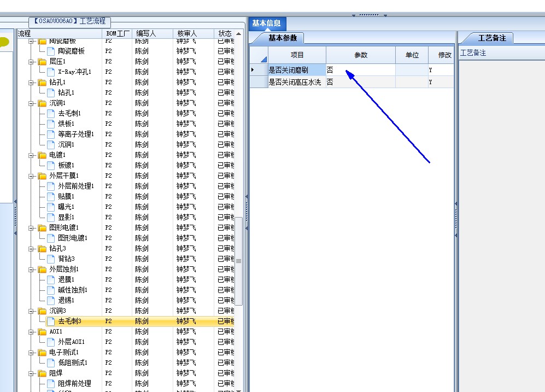Click the 图形电镀1 folder icon
This screenshot has width=545, height=392.
pos(42,227)
